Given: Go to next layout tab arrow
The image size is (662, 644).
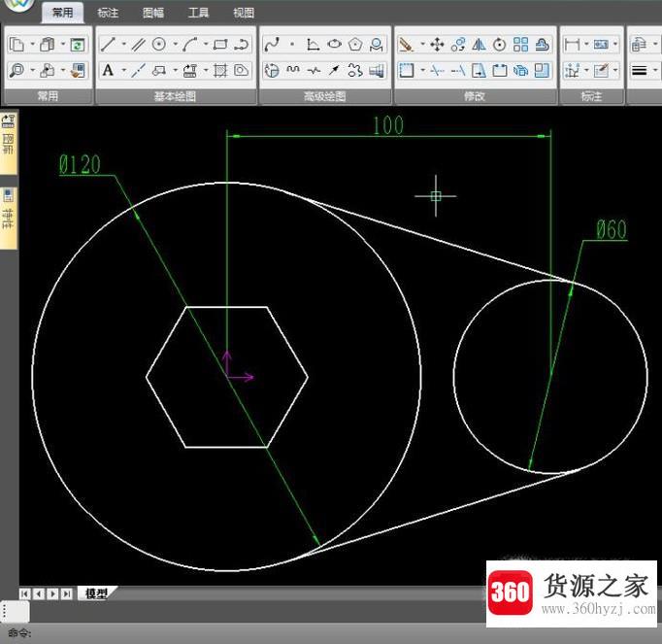Looking at the screenshot, I should (52, 593).
